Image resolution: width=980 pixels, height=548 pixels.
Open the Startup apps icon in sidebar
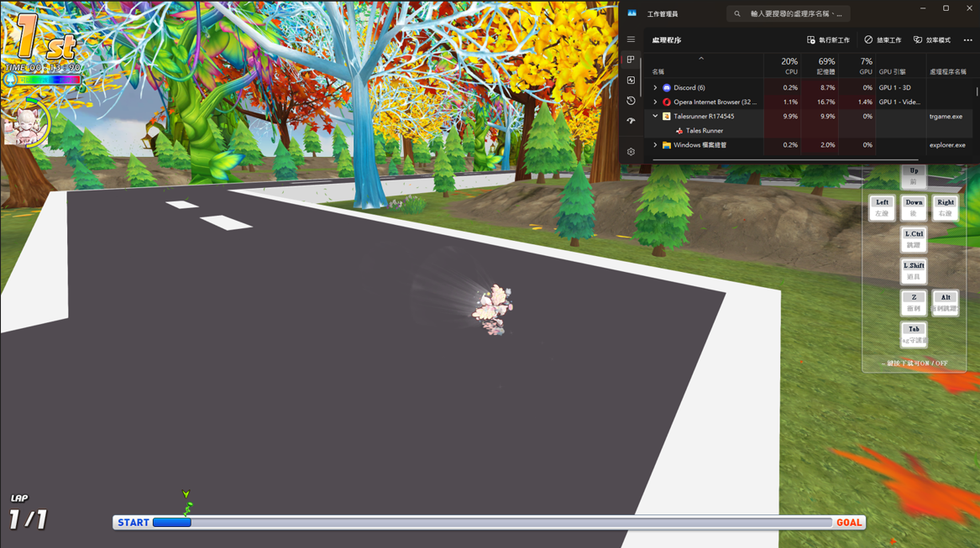(x=631, y=121)
